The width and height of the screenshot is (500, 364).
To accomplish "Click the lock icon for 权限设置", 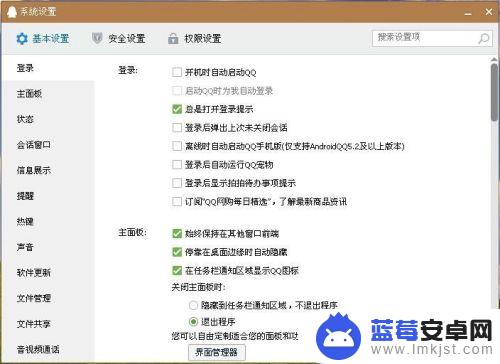I will coord(173,39).
